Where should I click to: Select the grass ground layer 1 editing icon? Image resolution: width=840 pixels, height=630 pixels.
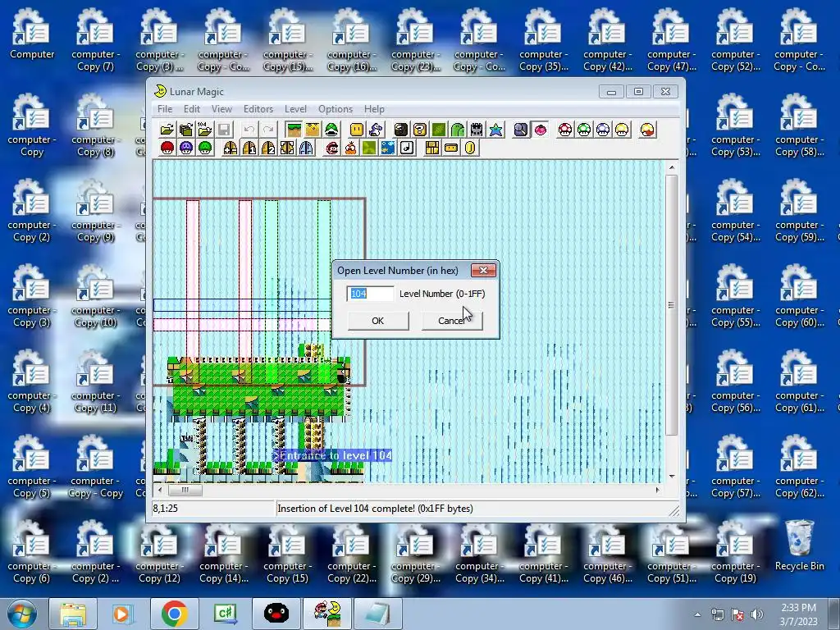click(294, 130)
